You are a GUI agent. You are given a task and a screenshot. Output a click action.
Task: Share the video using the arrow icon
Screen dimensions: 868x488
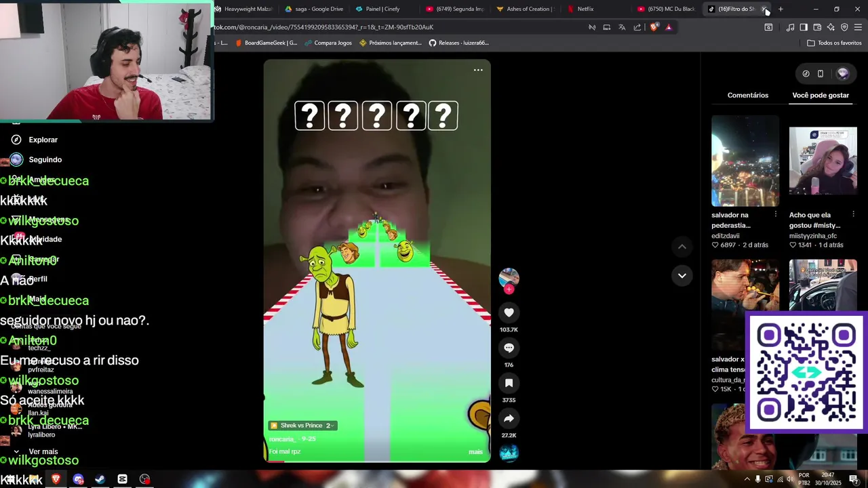point(509,418)
